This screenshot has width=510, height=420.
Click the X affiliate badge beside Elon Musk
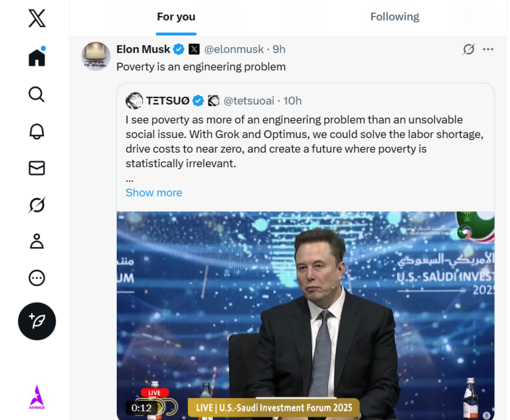pyautogui.click(x=194, y=49)
